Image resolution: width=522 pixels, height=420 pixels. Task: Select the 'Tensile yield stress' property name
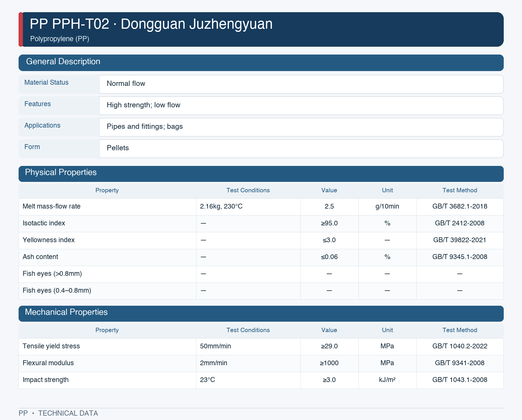51,346
